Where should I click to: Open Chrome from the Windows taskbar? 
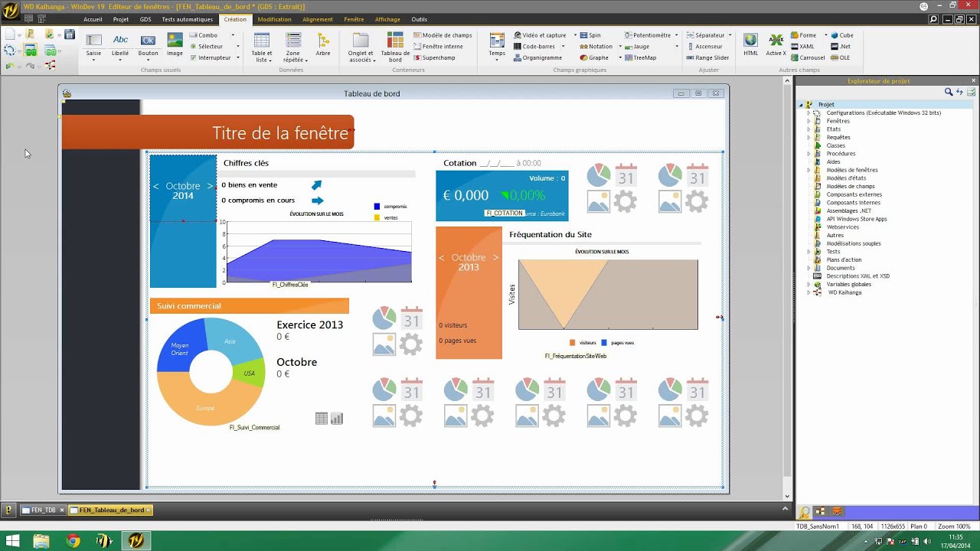coord(73,541)
